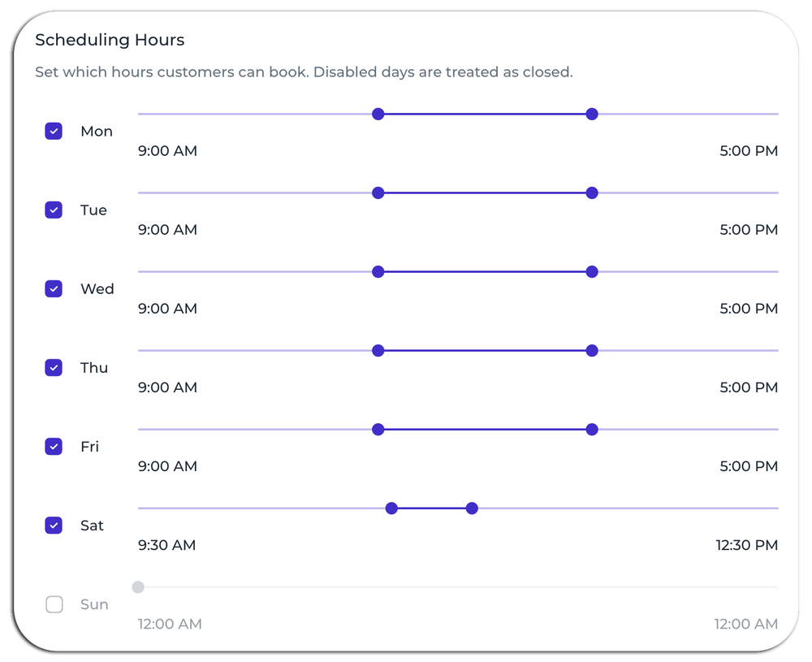
Task: Click Thursday's end time slider handle
Action: [x=592, y=350]
